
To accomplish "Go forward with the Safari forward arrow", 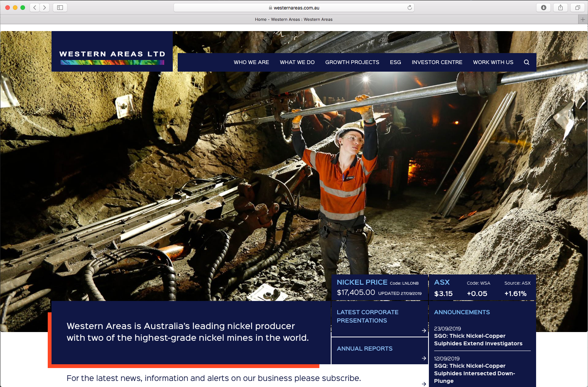I will (45, 8).
